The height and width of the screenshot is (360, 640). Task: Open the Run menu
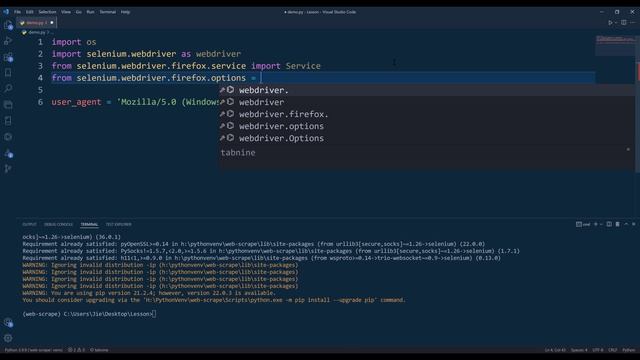coord(90,12)
